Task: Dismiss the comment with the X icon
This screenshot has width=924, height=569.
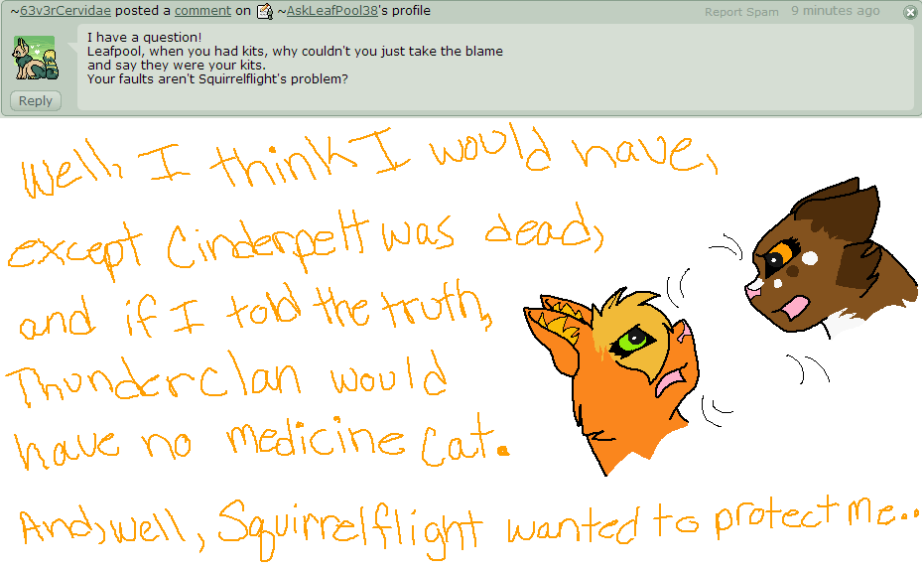Action: click(910, 12)
